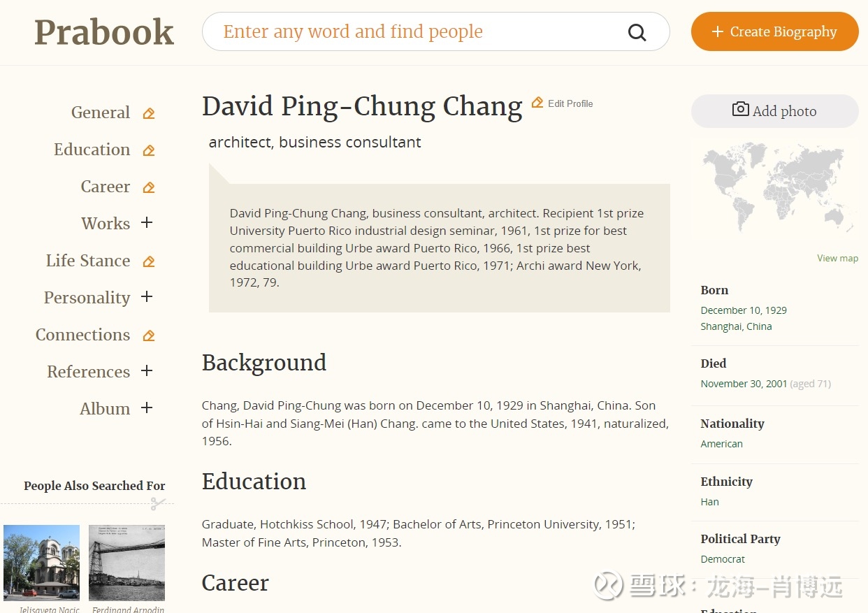Expand the Works section with its plus
The width and height of the screenshot is (868, 613).
point(147,223)
